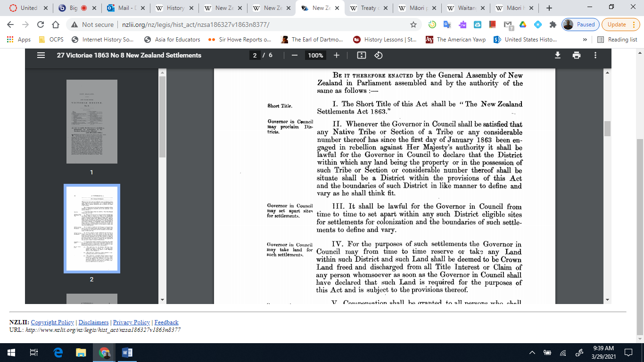Open the OCPS bookmark
The height and width of the screenshot is (362, 644).
(51, 40)
